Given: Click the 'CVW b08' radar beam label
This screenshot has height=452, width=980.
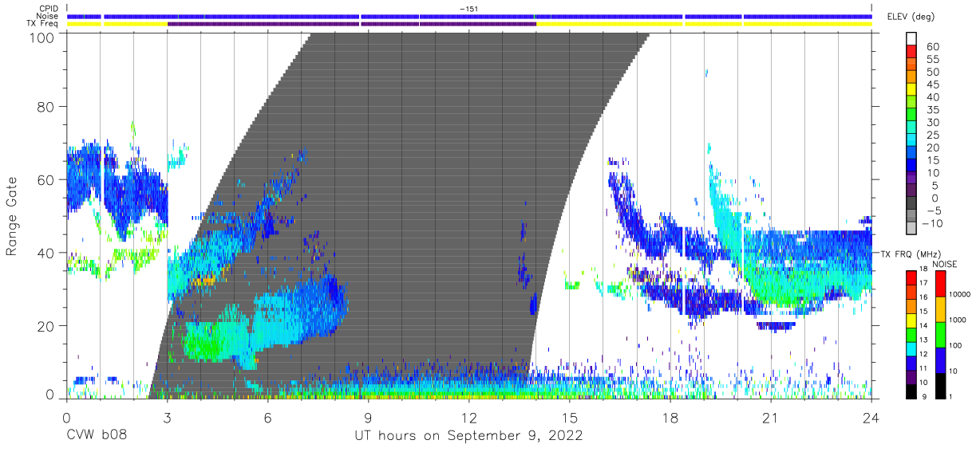Looking at the screenshot, I should 96,436.
